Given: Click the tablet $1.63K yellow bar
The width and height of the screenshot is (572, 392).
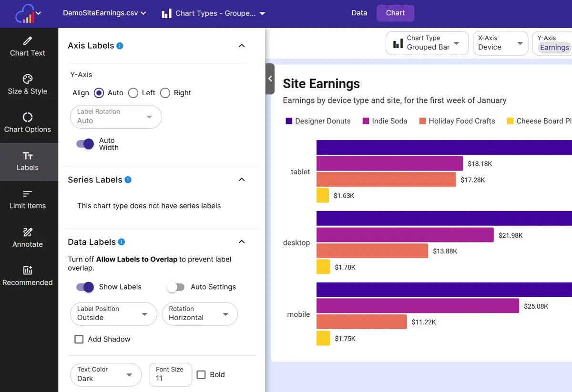Looking at the screenshot, I should click(323, 195).
